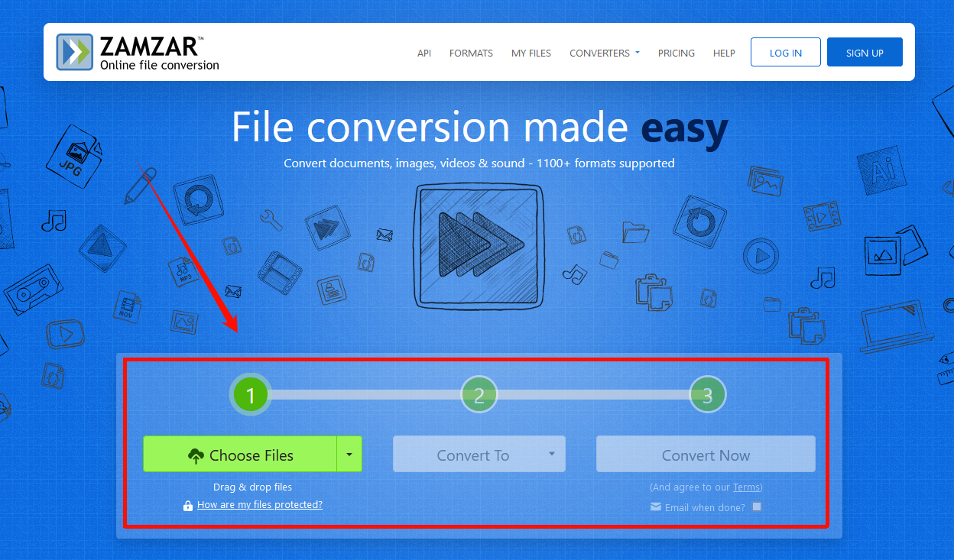Click the 'Drag & drop files' text
Image resolution: width=954 pixels, height=560 pixels.
coord(252,487)
